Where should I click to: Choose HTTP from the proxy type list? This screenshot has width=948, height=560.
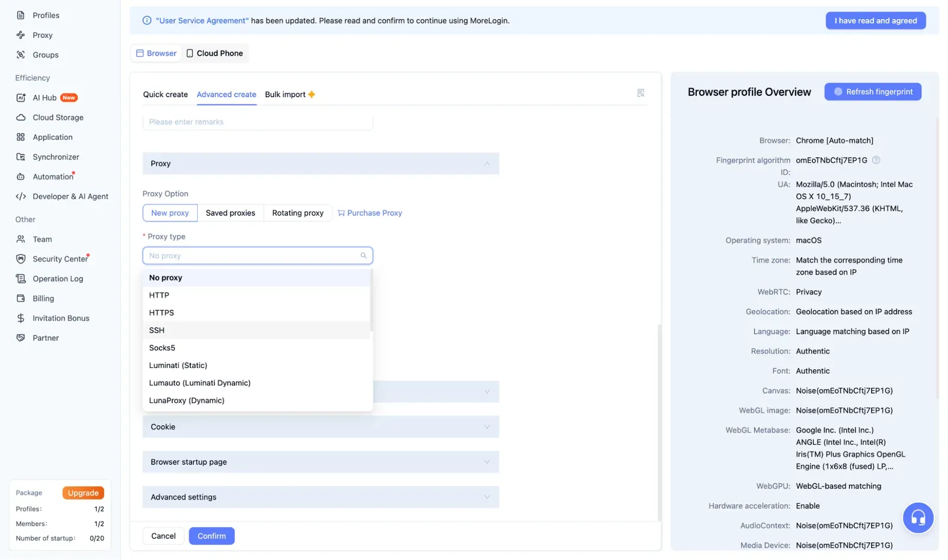[x=257, y=295]
